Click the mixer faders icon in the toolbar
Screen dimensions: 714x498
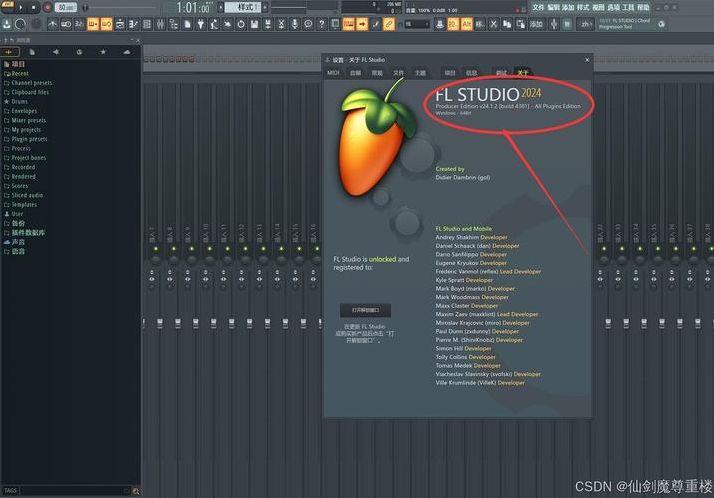pos(160,24)
